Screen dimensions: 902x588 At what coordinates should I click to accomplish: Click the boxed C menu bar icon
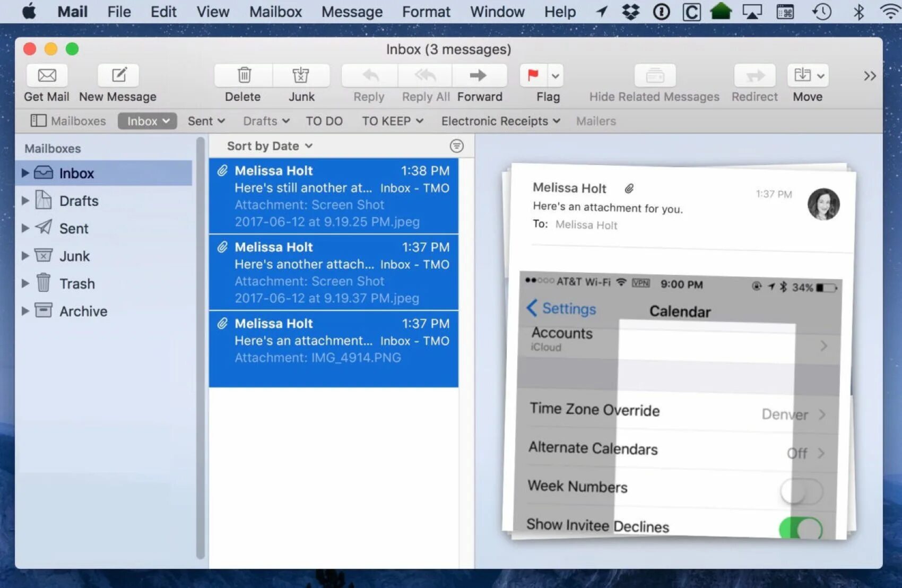pyautogui.click(x=691, y=12)
